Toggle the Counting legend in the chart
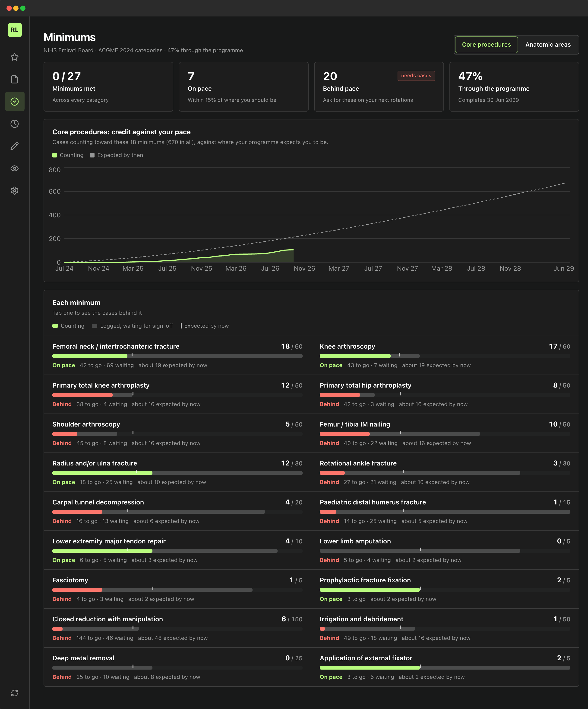Viewport: 588px width, 709px height. click(68, 155)
